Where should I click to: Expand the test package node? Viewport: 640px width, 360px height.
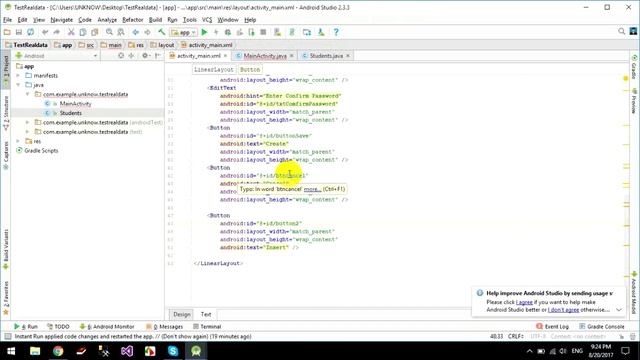(x=27, y=132)
